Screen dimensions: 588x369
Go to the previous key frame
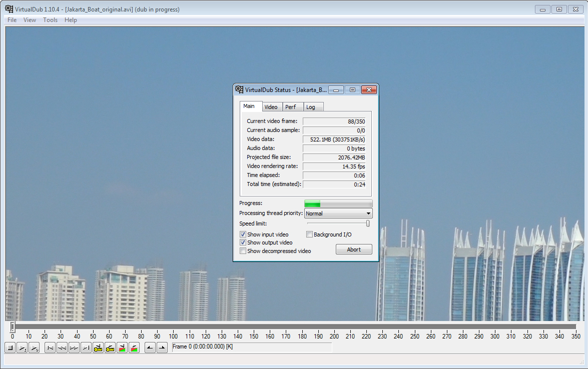point(98,348)
